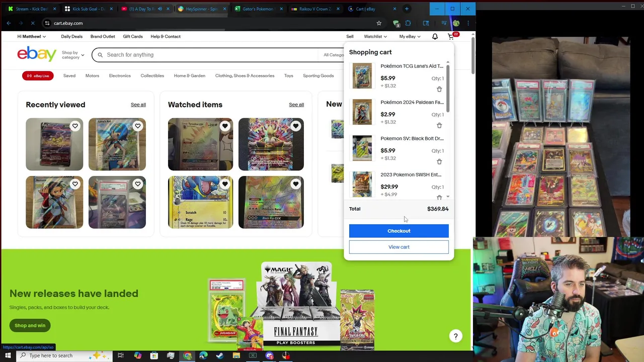Switch to Chrome on the taskbar
This screenshot has width=644, height=362.
[x=187, y=355]
